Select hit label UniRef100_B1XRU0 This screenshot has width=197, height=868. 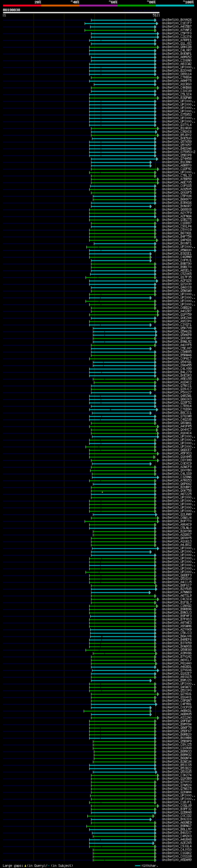click(x=176, y=128)
